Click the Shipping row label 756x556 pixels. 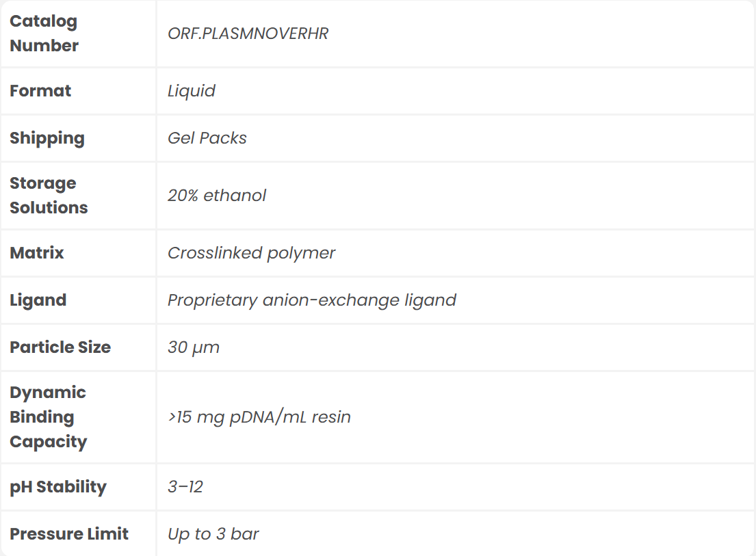click(x=47, y=138)
